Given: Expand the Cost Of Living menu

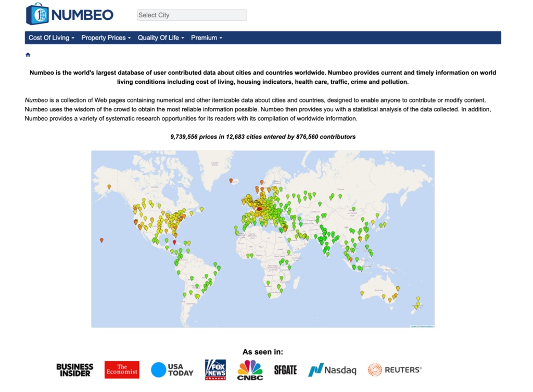Looking at the screenshot, I should pos(51,38).
